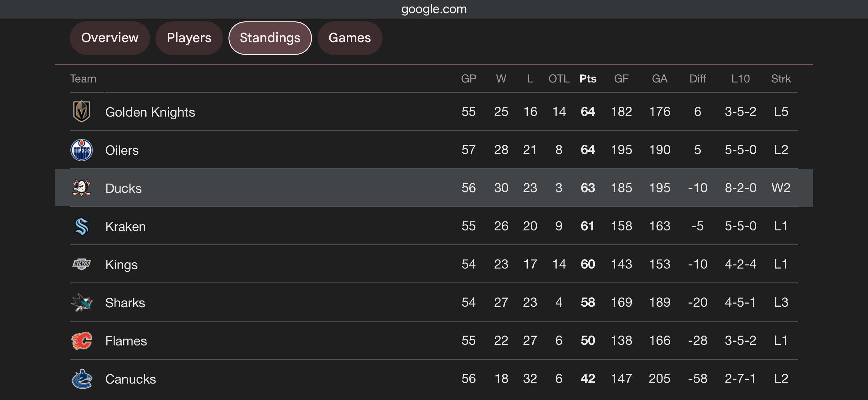This screenshot has width=868, height=400.
Task: Open the Players tab
Action: [x=189, y=38]
